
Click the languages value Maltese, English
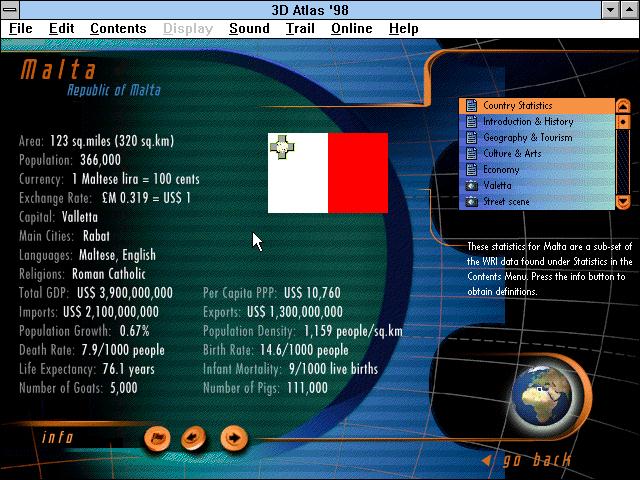coord(117,255)
